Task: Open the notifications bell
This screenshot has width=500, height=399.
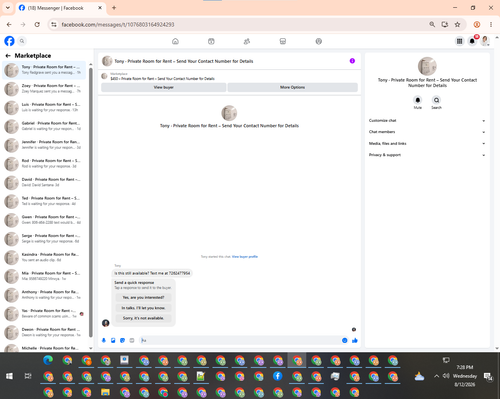Action: 472,41
